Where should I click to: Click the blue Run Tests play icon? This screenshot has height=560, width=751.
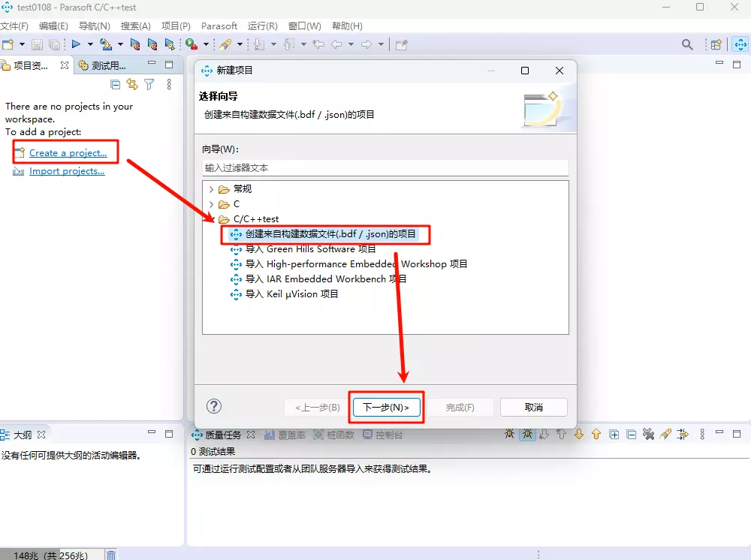click(x=76, y=45)
